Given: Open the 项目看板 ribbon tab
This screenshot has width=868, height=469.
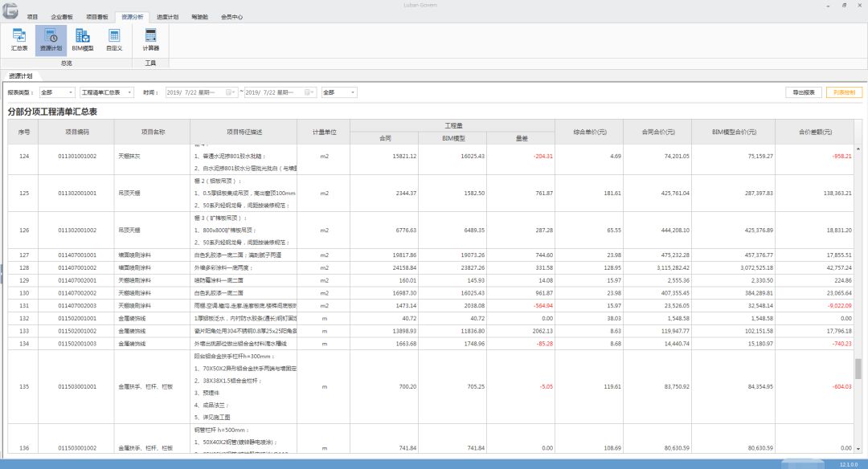Looking at the screenshot, I should [97, 17].
